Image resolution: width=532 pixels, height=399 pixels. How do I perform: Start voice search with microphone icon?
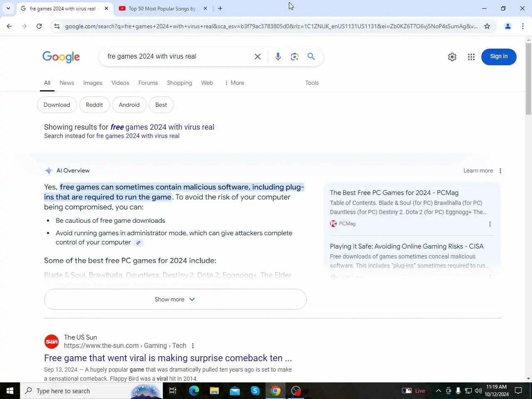pyautogui.click(x=278, y=57)
